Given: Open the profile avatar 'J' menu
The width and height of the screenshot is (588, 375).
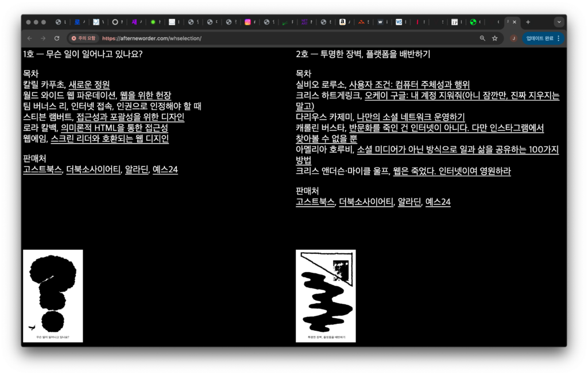Looking at the screenshot, I should [513, 38].
